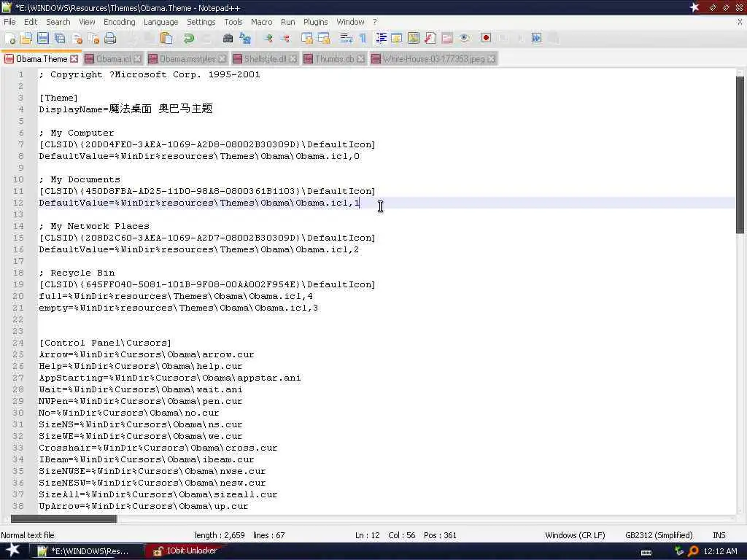Start macro recording with the red dot

tap(486, 39)
